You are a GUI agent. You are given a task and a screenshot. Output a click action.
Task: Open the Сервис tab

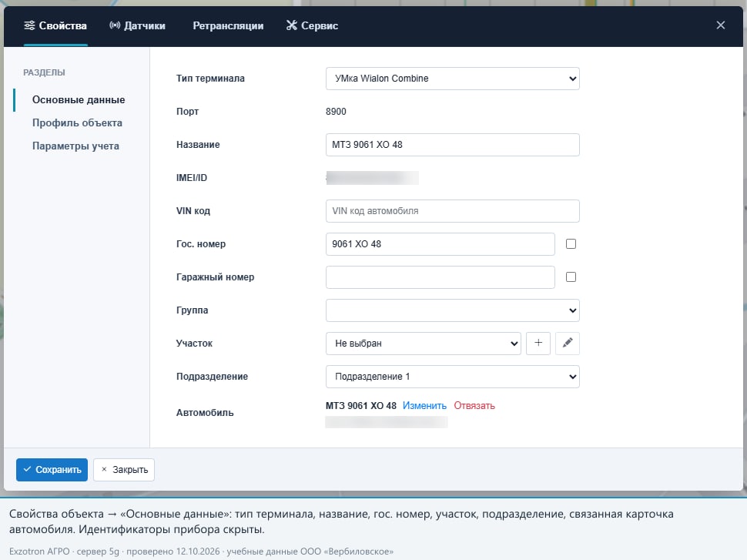click(x=312, y=25)
